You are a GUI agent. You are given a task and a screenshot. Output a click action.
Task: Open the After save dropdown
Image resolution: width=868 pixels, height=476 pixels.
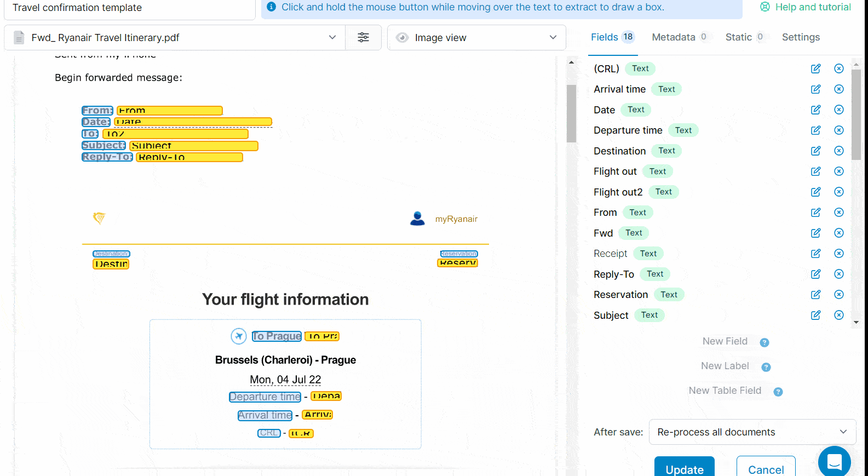pyautogui.click(x=752, y=432)
